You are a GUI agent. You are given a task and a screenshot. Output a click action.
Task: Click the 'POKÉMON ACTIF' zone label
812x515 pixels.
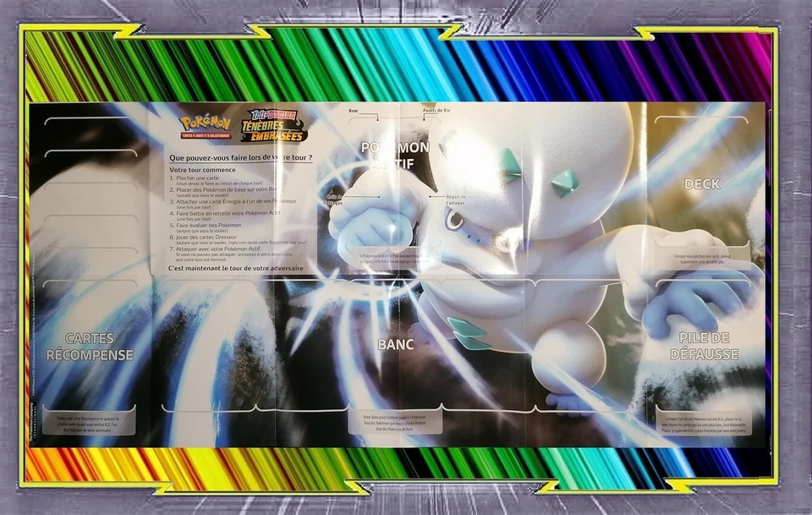click(395, 156)
